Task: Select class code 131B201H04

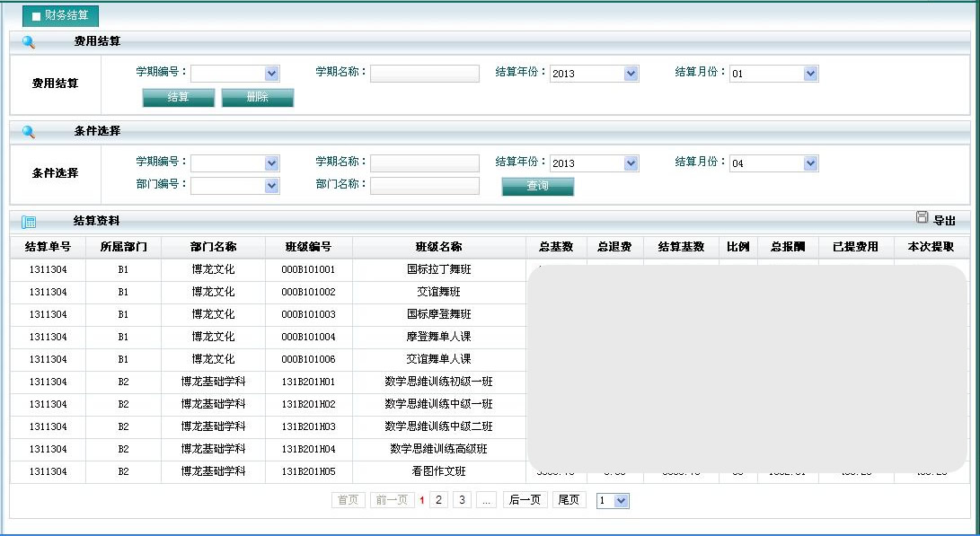Action: click(x=308, y=450)
